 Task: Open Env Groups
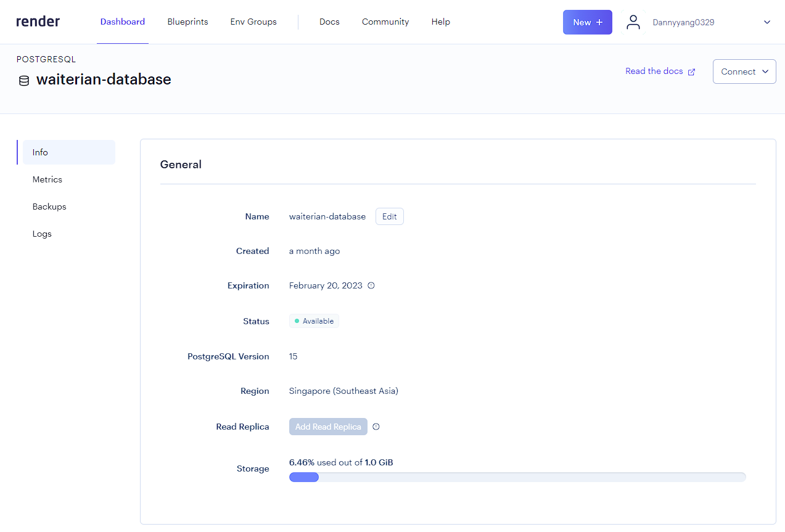[x=253, y=22]
